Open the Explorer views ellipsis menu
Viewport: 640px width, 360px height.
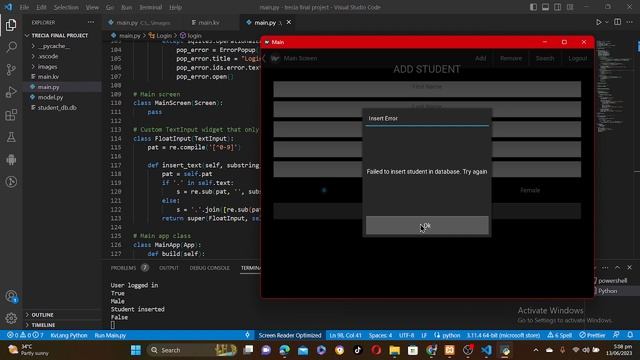pyautogui.click(x=91, y=22)
